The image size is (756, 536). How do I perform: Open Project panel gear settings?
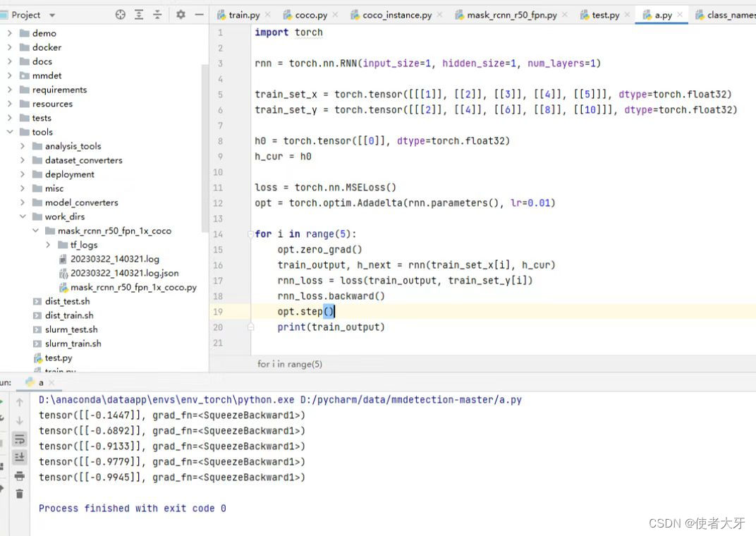181,15
